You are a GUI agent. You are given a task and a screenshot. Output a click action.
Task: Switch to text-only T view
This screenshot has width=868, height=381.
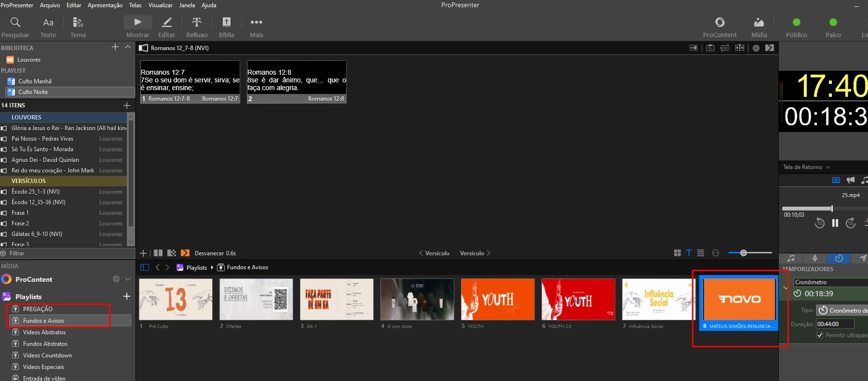(x=689, y=253)
